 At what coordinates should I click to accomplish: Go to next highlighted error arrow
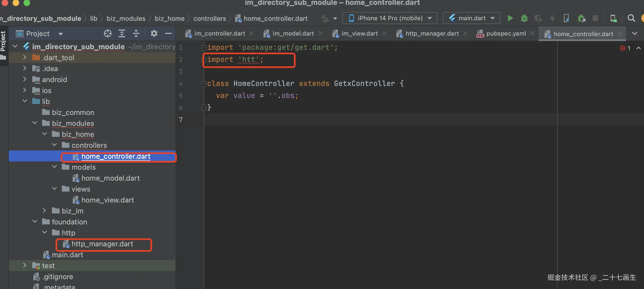[639, 48]
